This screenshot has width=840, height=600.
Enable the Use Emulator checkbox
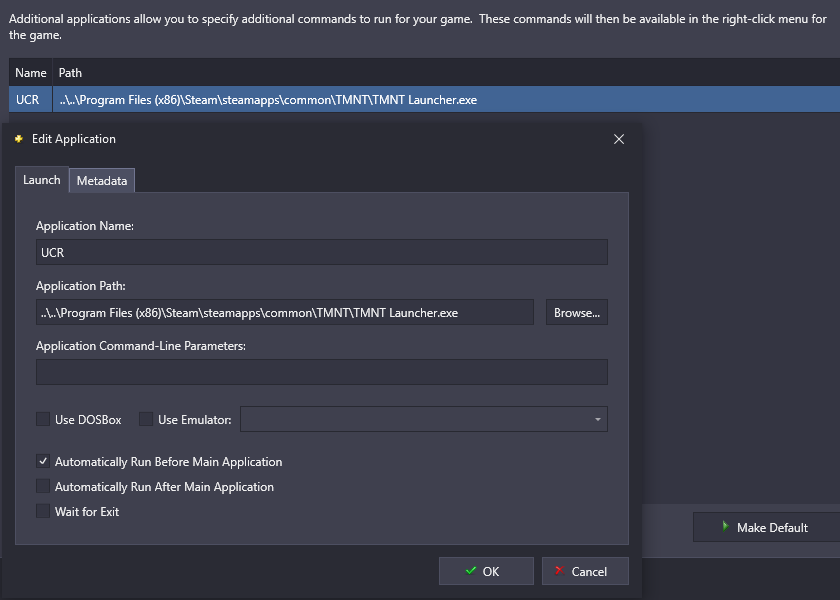[146, 419]
